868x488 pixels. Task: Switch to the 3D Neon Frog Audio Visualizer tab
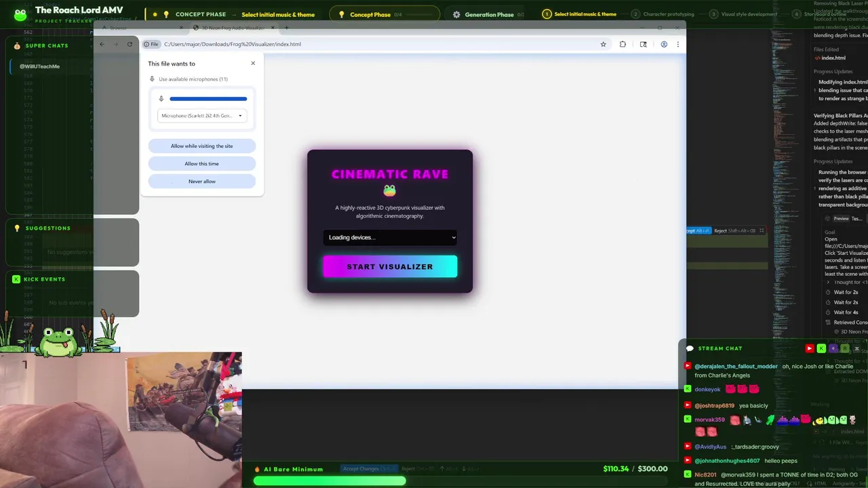coord(232,28)
